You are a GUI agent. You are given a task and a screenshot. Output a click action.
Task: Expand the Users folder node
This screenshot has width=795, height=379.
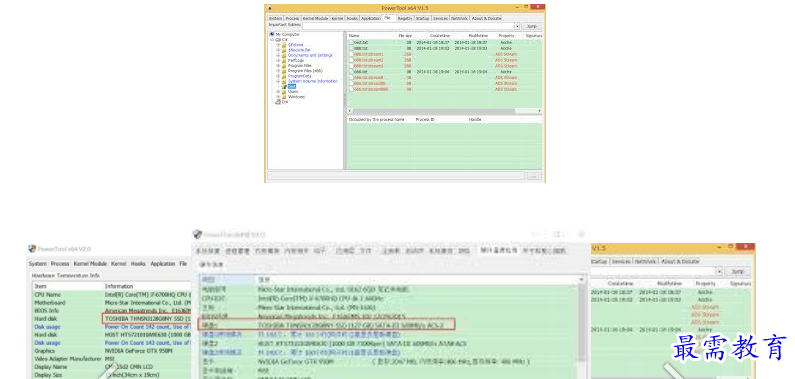pos(278,92)
